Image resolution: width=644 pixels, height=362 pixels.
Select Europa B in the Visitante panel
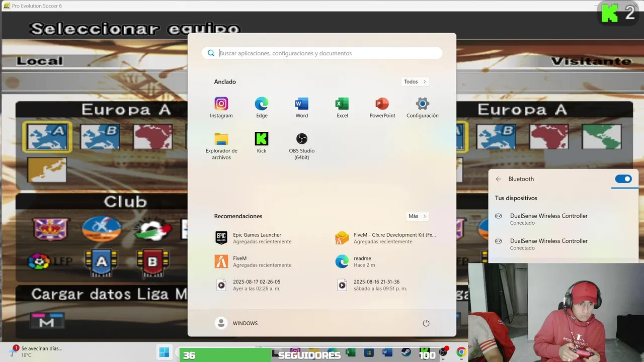[497, 136]
